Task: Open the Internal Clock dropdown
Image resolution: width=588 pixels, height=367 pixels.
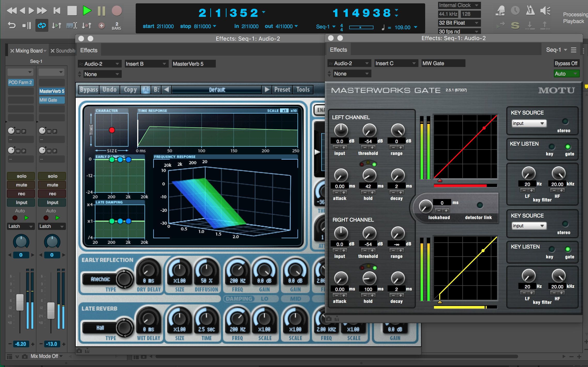Action: point(459,5)
